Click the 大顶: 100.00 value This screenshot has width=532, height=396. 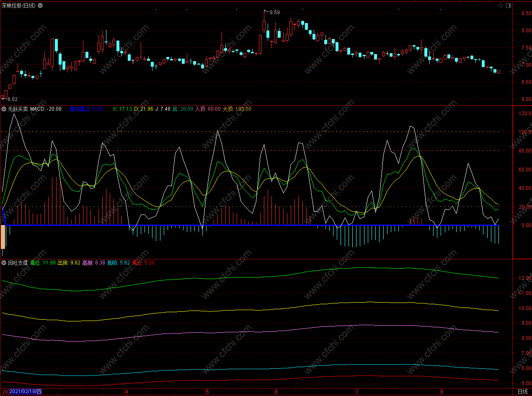click(237, 109)
